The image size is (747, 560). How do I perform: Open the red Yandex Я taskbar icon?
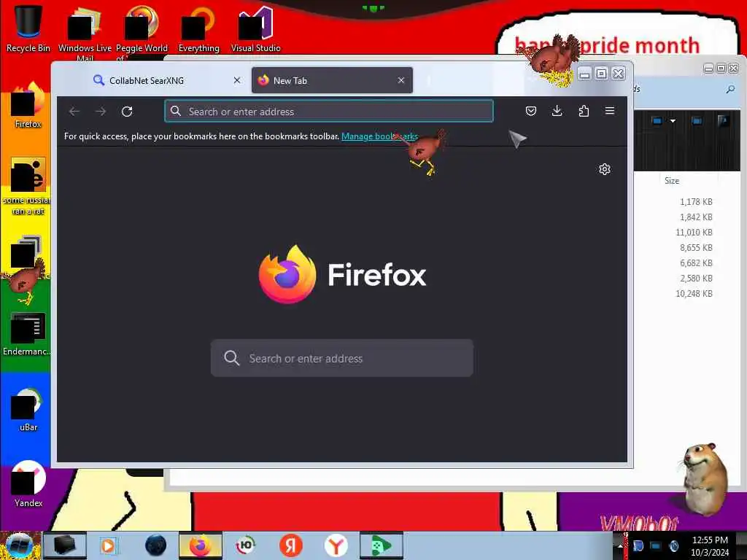(291, 545)
